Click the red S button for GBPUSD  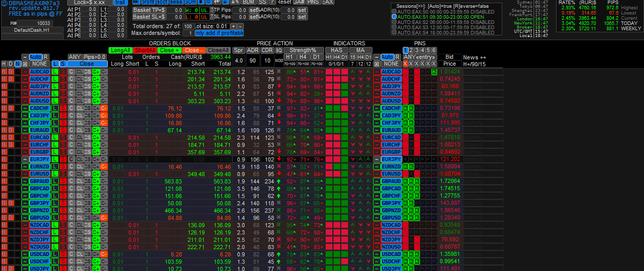click(63, 217)
